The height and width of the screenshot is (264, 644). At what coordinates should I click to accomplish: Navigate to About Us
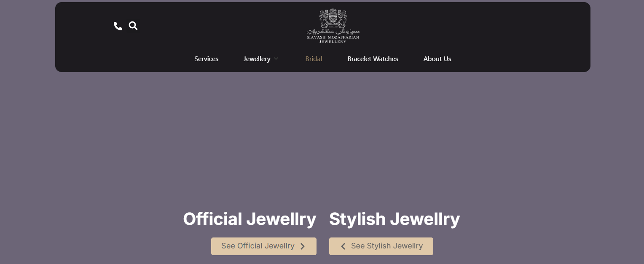(437, 59)
